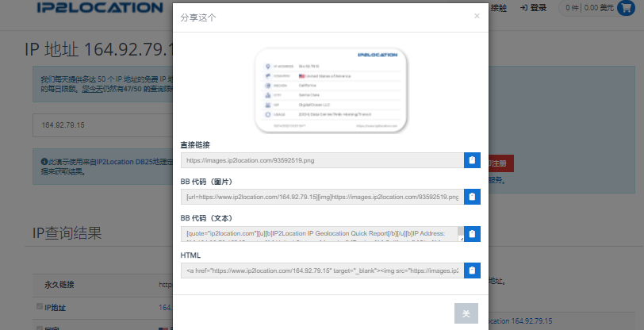Image resolution: width=644 pixels, height=330 pixels.
Task: Select the BB code image field
Action: (323, 197)
